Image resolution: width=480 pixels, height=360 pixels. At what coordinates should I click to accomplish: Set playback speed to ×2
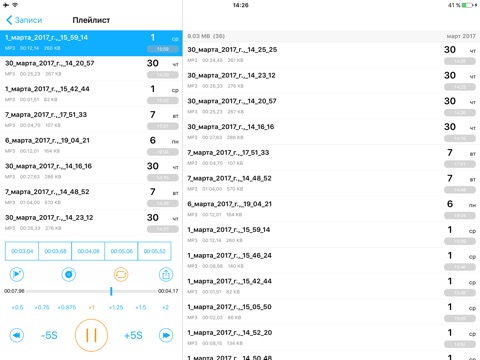(165, 307)
